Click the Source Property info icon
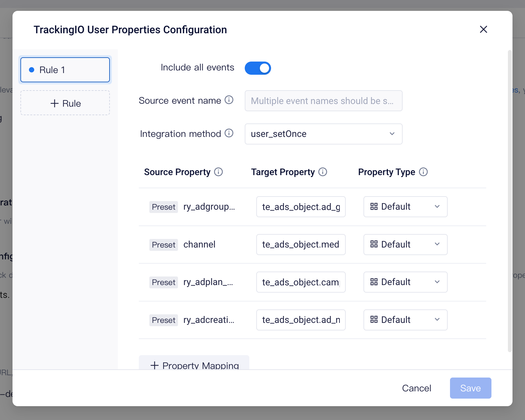This screenshot has width=525, height=420. (218, 172)
